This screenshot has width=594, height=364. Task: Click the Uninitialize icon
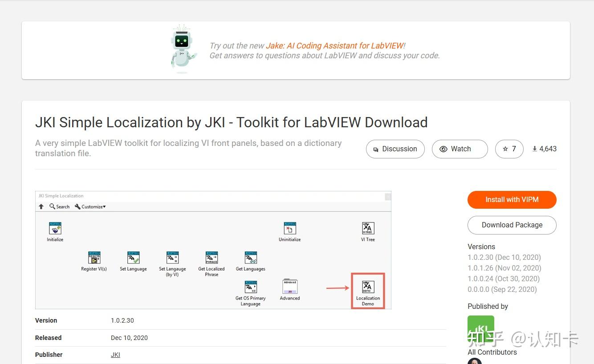tap(290, 228)
